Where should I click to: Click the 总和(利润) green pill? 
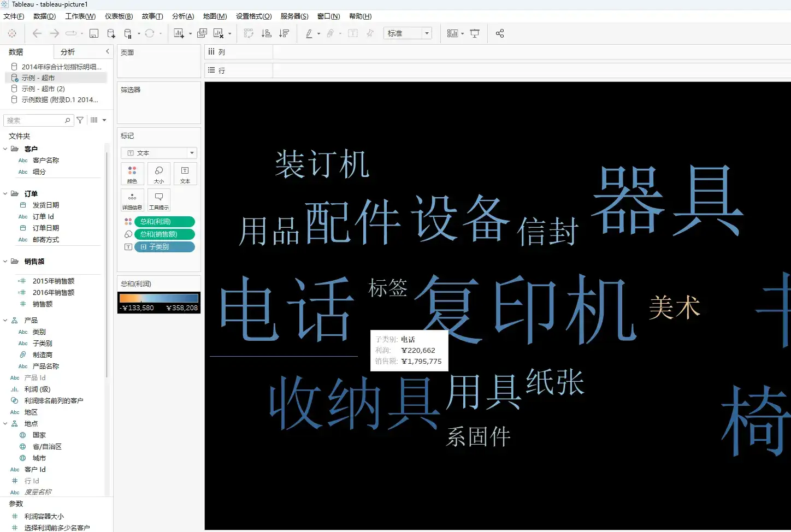[x=164, y=221]
